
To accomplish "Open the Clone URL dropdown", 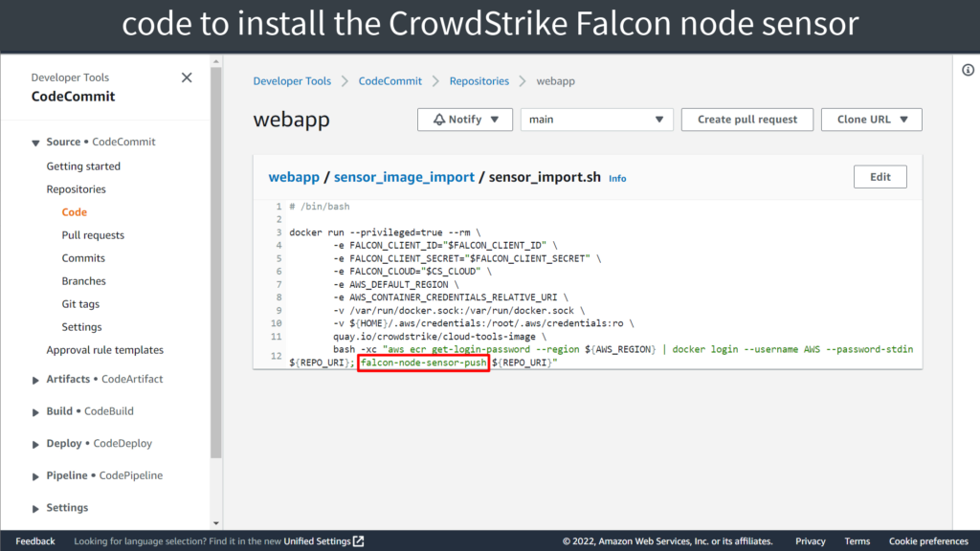I will [x=871, y=120].
